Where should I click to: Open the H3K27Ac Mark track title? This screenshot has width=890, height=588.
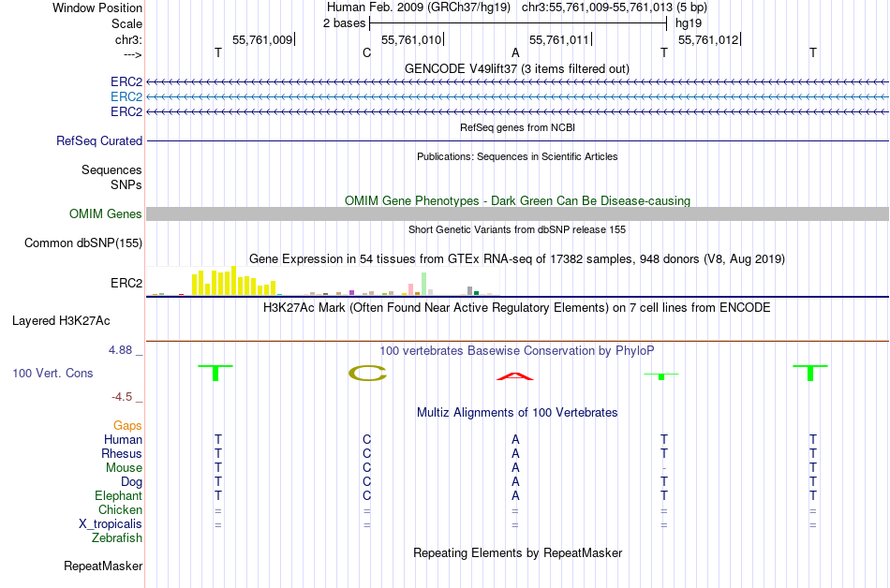[517, 308]
